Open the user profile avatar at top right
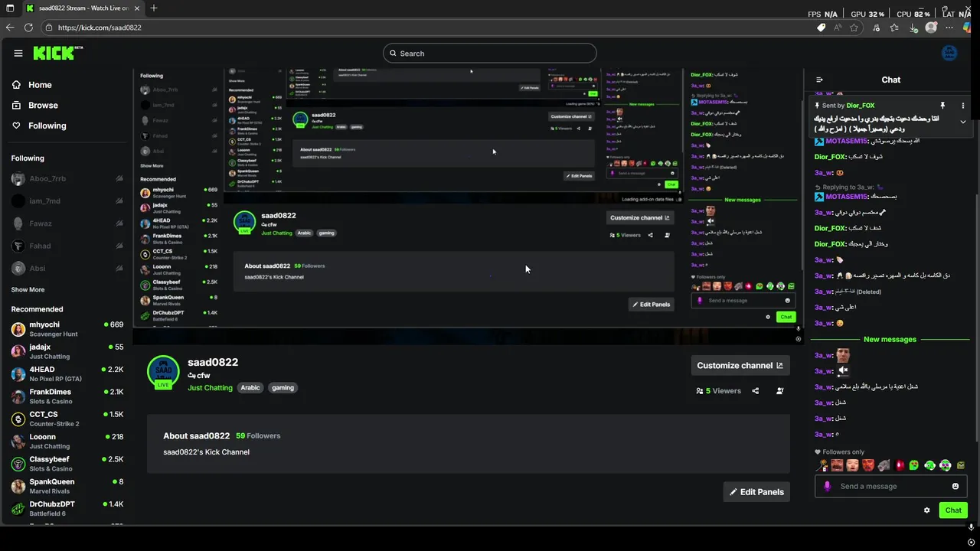 pos(949,53)
